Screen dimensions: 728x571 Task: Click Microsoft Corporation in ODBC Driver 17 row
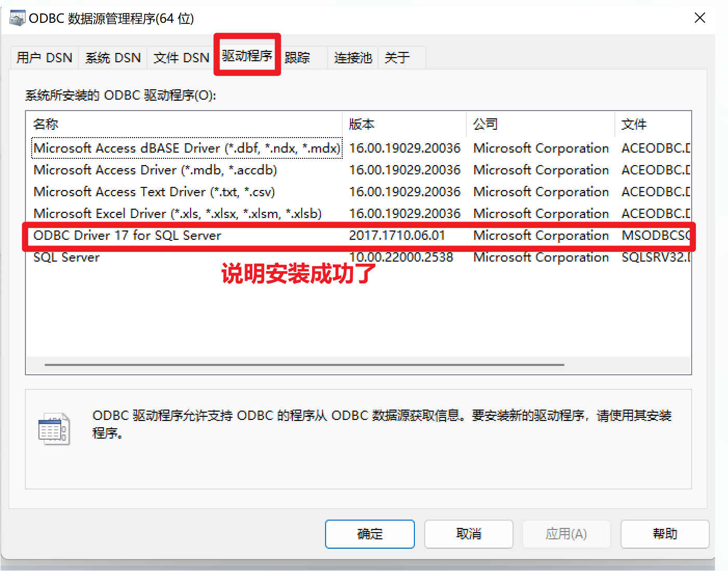click(541, 235)
